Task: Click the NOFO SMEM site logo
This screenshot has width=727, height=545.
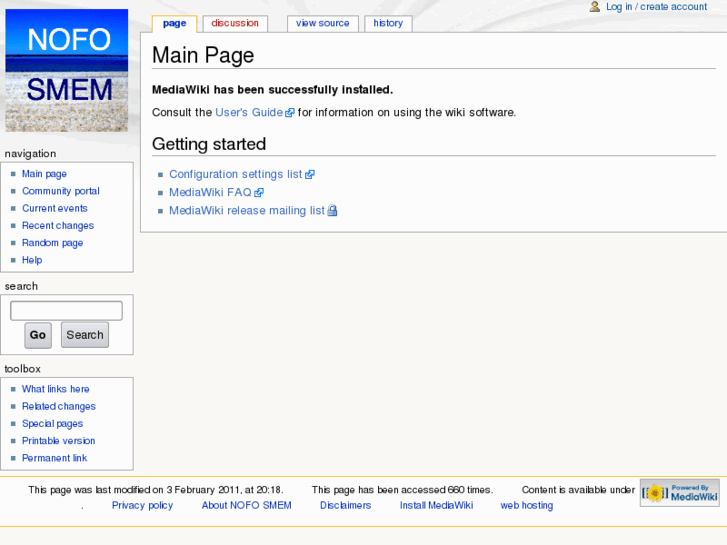Action: [67, 71]
